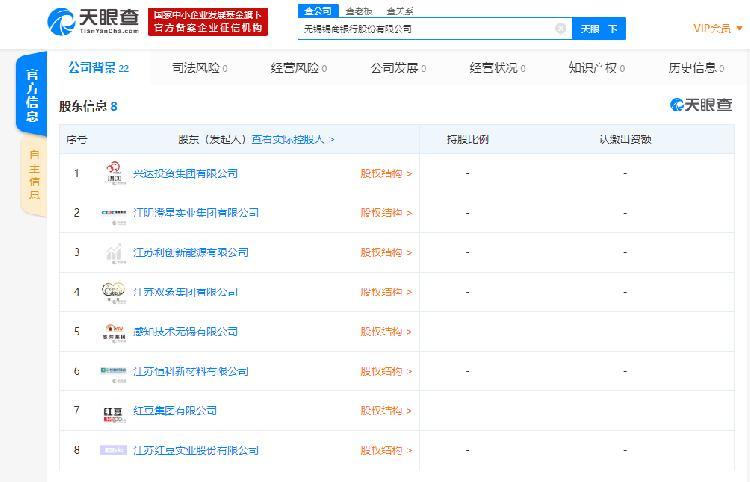Clear the search box with the X icon
Screen dimensions: 750x482
coord(560,28)
